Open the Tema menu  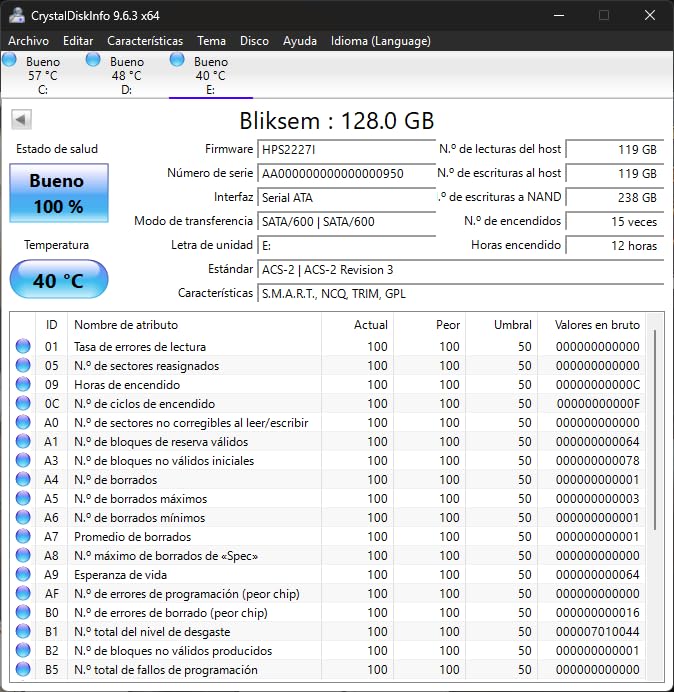pyautogui.click(x=211, y=41)
